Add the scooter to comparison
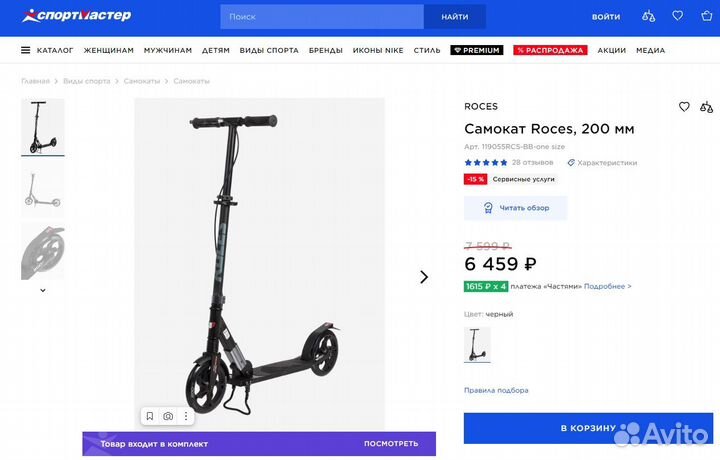Viewport: 720px width, 460px height. point(706,106)
